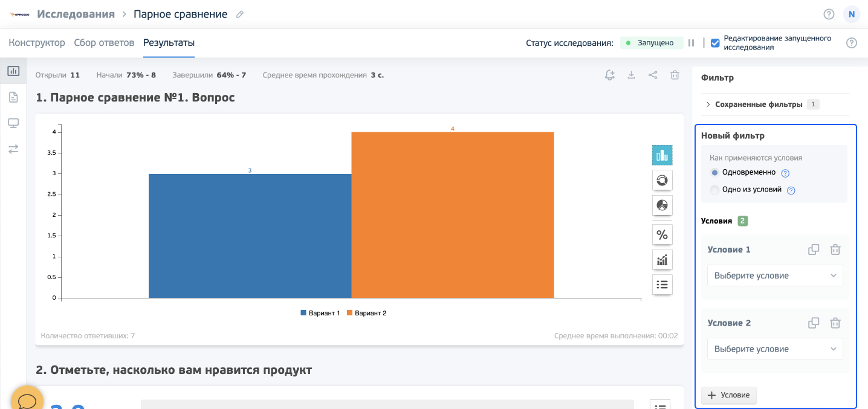Click the Условия count badge 2

(743, 221)
